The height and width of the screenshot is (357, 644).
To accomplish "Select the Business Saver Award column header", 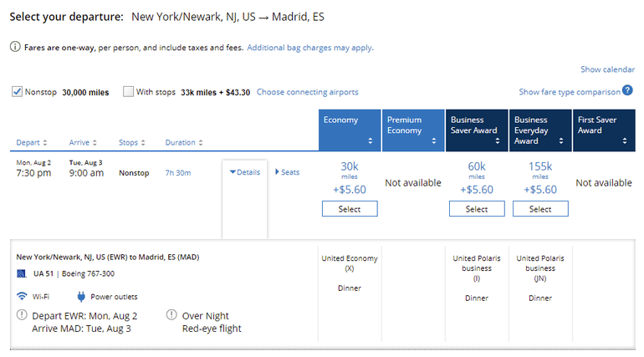I will [x=477, y=130].
